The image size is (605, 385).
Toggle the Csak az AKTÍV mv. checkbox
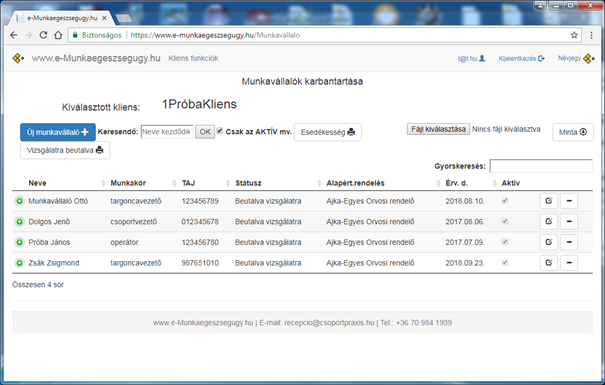[x=220, y=131]
